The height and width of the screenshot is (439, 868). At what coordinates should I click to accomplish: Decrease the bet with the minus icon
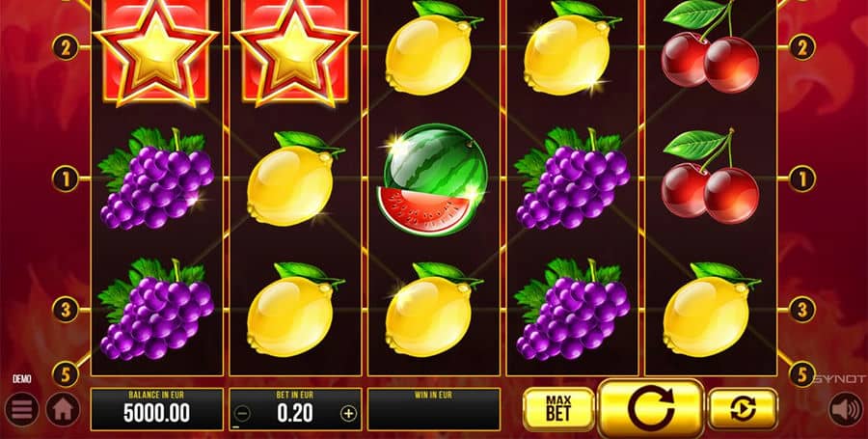click(x=243, y=414)
